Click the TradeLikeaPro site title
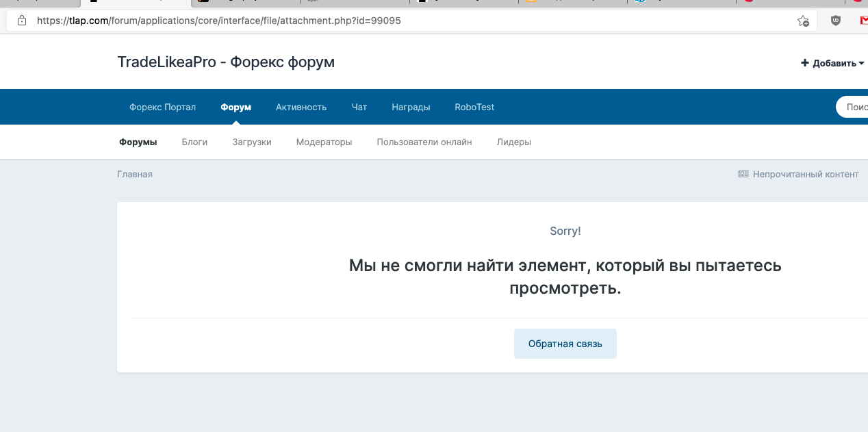This screenshot has width=868, height=432. (x=226, y=62)
